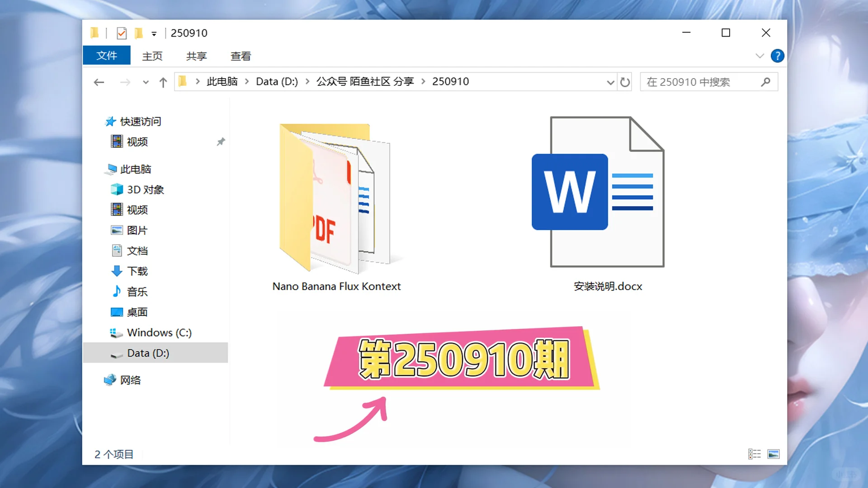The width and height of the screenshot is (868, 488).
Task: Click Data (D:) in address breadcrumb
Action: 277,82
